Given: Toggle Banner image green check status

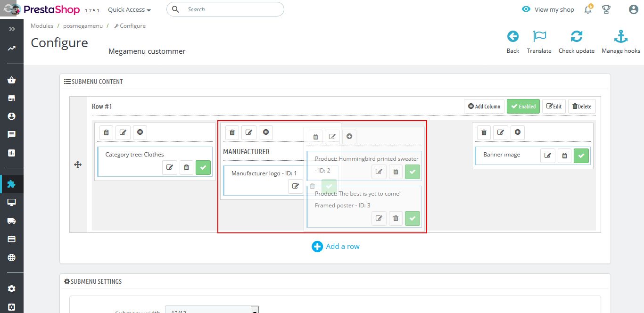Looking at the screenshot, I should coord(581,156).
